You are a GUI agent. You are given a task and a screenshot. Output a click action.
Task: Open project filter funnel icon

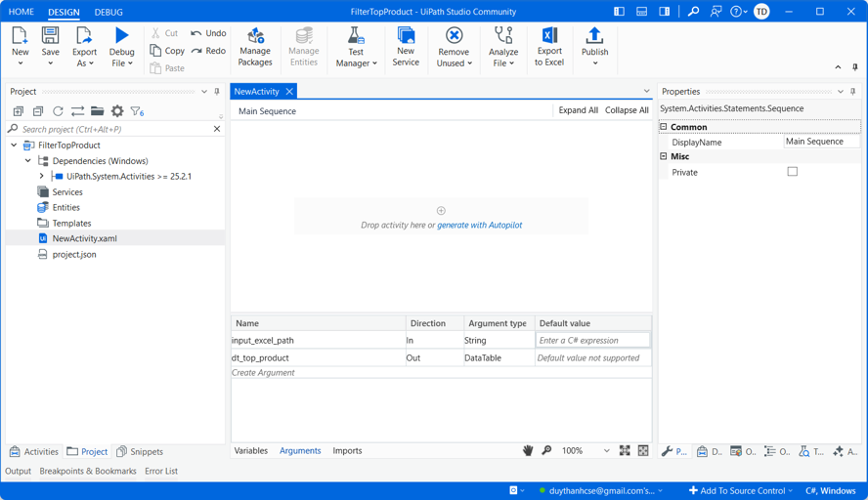tap(137, 111)
